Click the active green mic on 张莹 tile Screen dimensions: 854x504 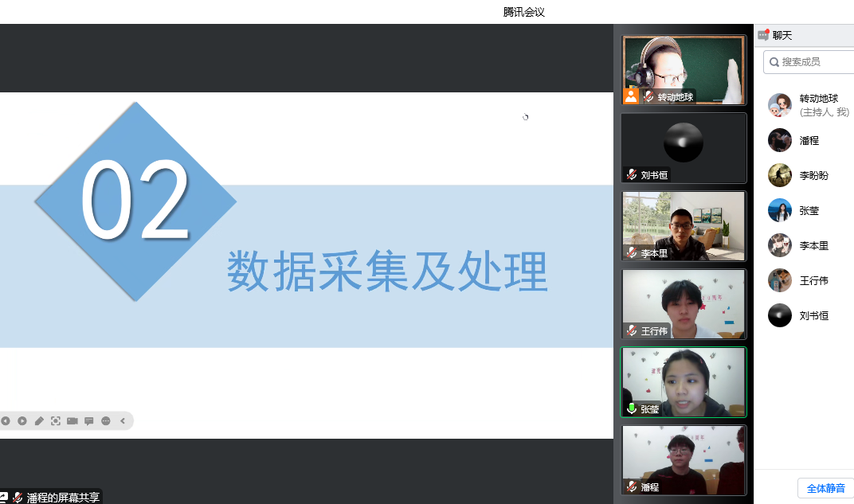(632, 408)
